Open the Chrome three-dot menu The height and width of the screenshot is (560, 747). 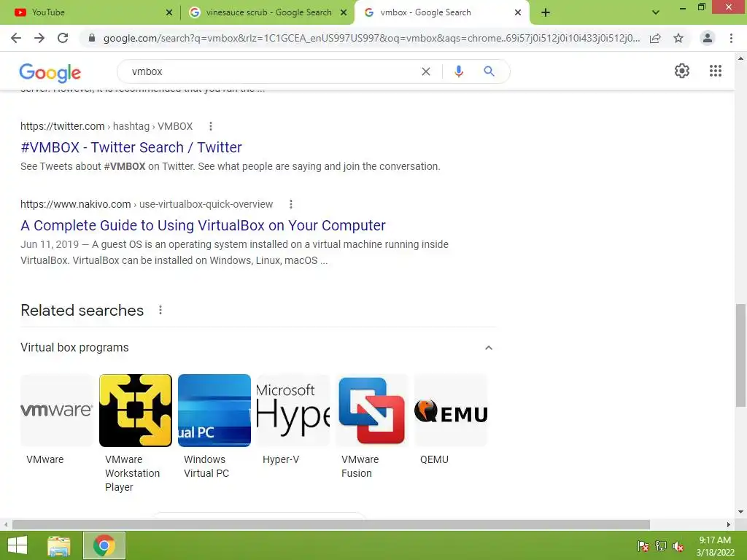[x=731, y=38]
